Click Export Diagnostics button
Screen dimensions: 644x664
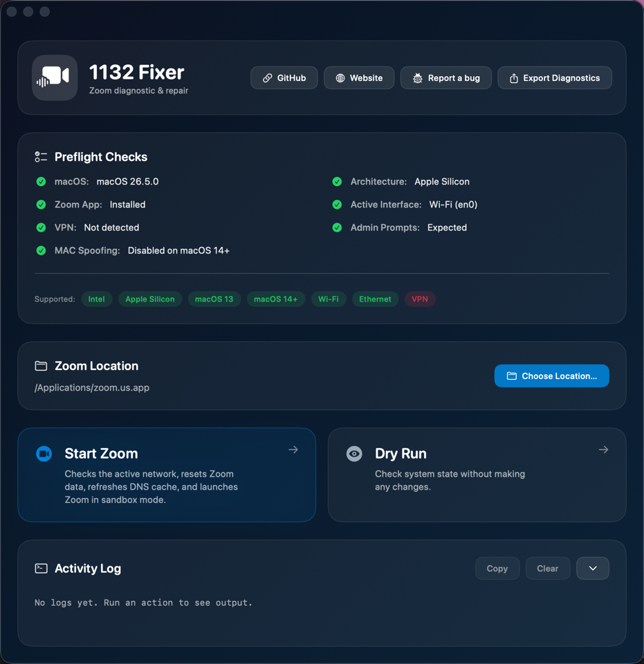click(x=555, y=78)
